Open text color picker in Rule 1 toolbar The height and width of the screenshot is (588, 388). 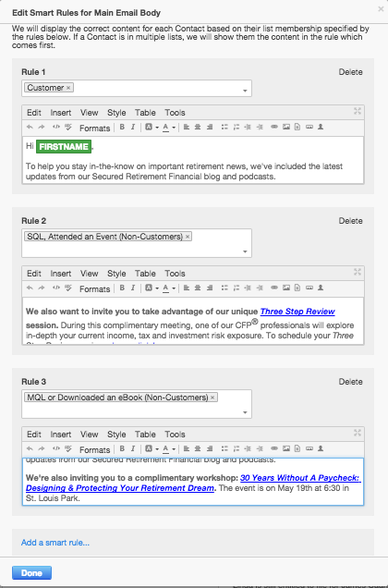point(169,128)
